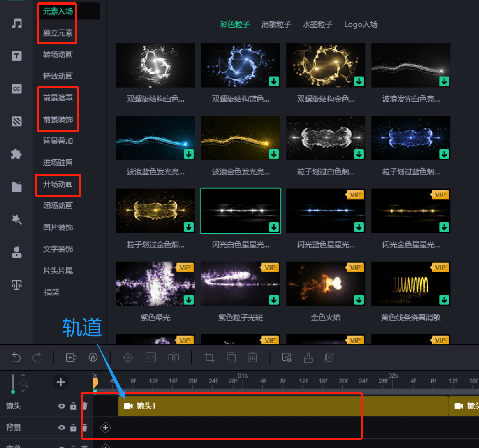Screen dimensions: 479x448
Task: Open the 进场驻留 category
Action: coord(58,162)
